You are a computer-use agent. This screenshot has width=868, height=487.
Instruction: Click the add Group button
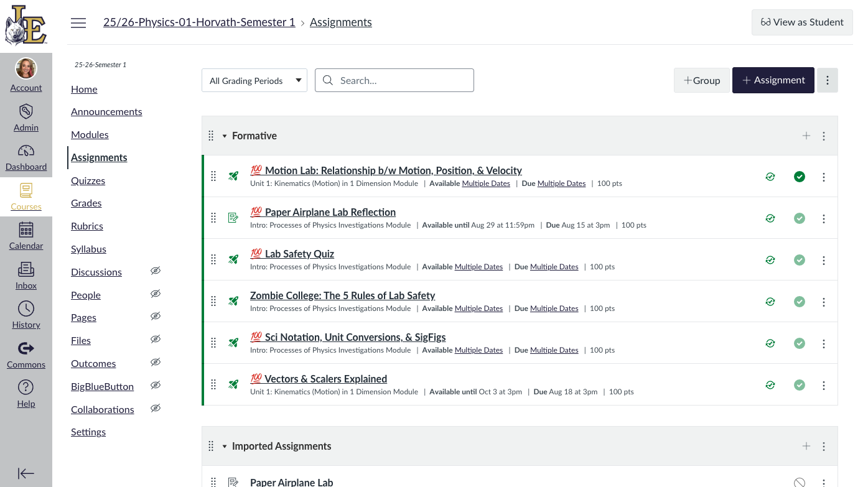point(702,80)
